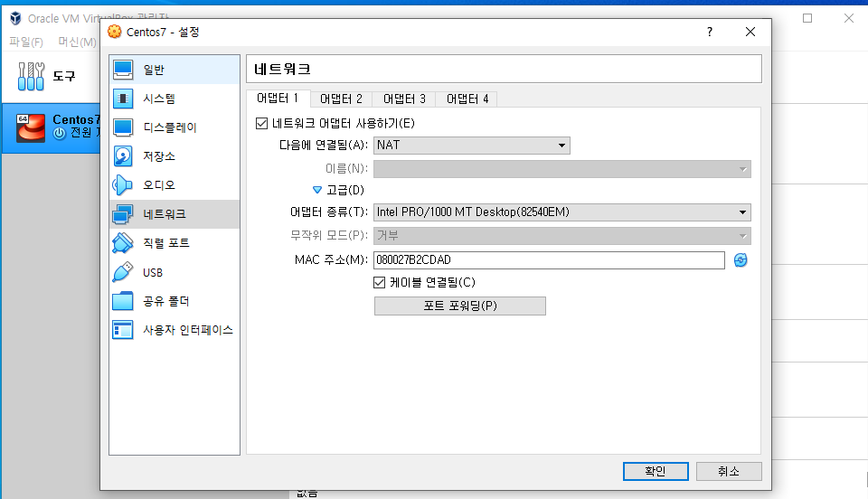This screenshot has height=499, width=868.
Task: Open the Machine (머신) menu in VirtualBox Manager
Action: pyautogui.click(x=78, y=42)
